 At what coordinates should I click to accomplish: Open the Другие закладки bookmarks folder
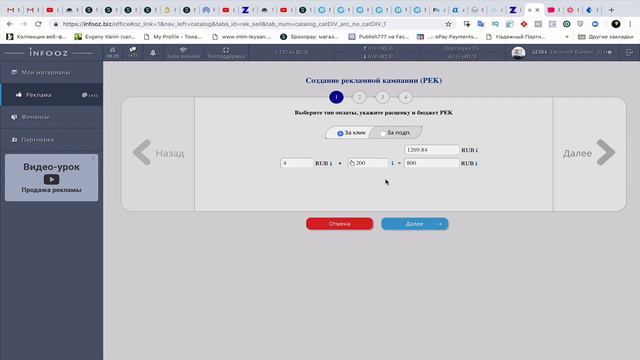tap(606, 37)
